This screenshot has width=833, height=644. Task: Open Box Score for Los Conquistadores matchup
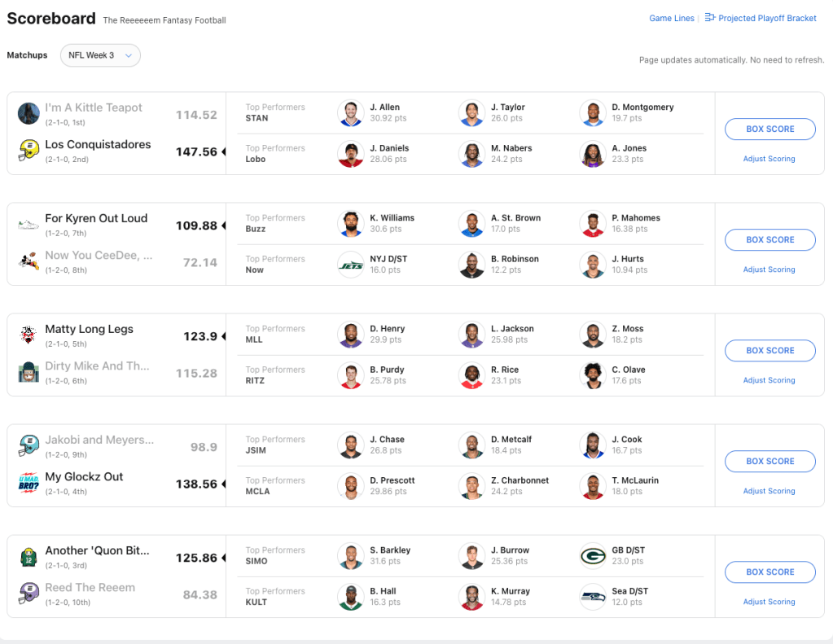pos(769,129)
